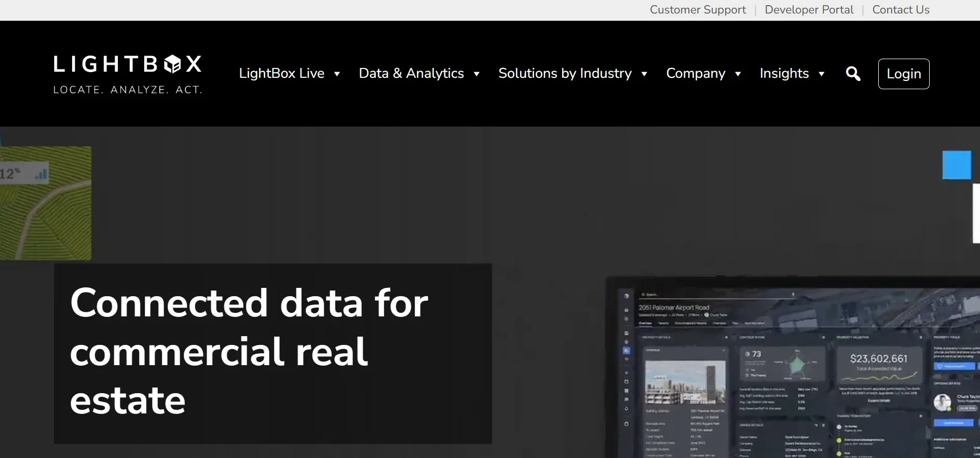Expand the Data & Analytics dropdown arrow
The image size is (980, 458).
tap(477, 74)
